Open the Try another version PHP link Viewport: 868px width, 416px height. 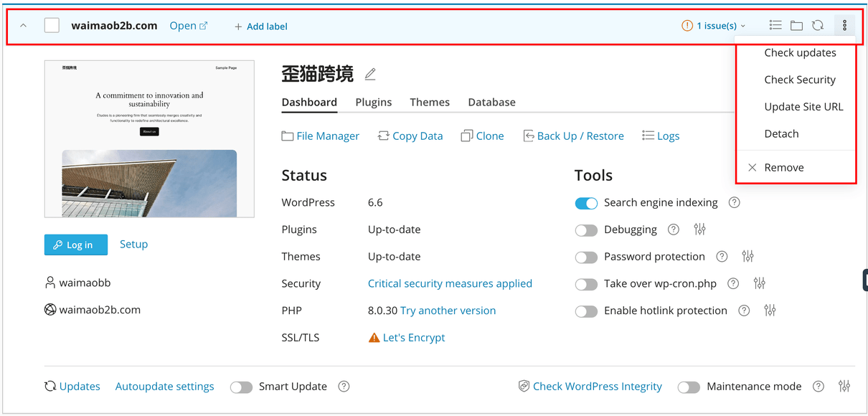(x=448, y=310)
